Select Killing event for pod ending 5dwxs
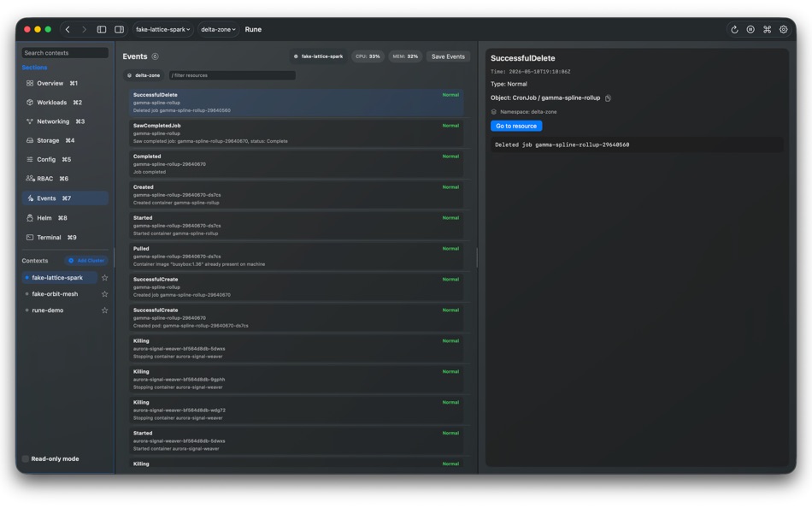The width and height of the screenshot is (812, 508). (297, 349)
